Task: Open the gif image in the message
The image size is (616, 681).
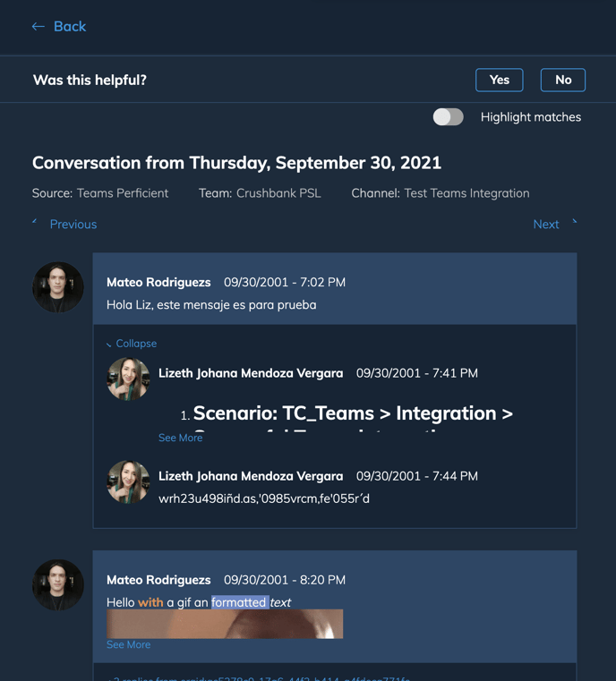Action: (225, 624)
